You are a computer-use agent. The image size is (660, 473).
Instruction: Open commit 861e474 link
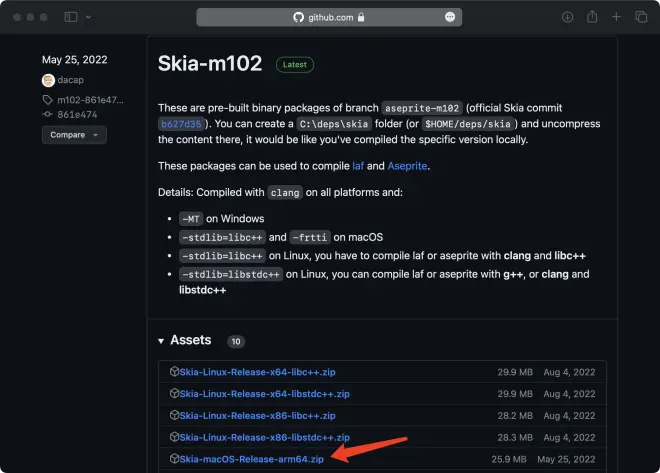point(77,114)
